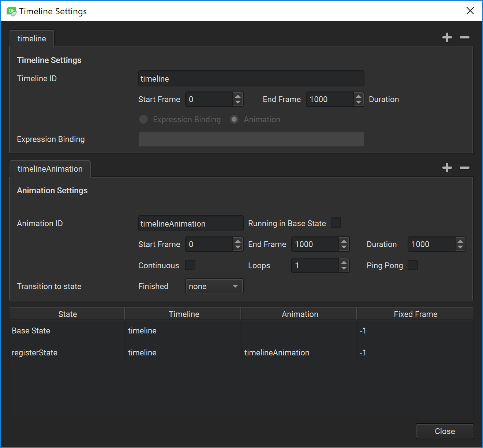Click the up arrow on the Loops spinner
The height and width of the screenshot is (448, 483).
(x=343, y=262)
